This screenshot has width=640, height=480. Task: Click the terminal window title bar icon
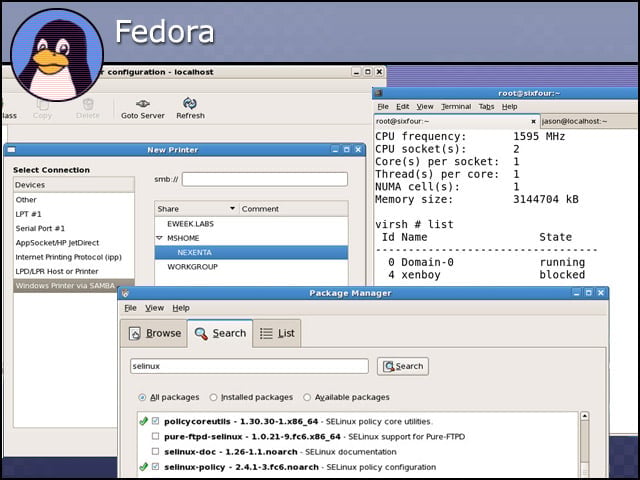(x=378, y=93)
